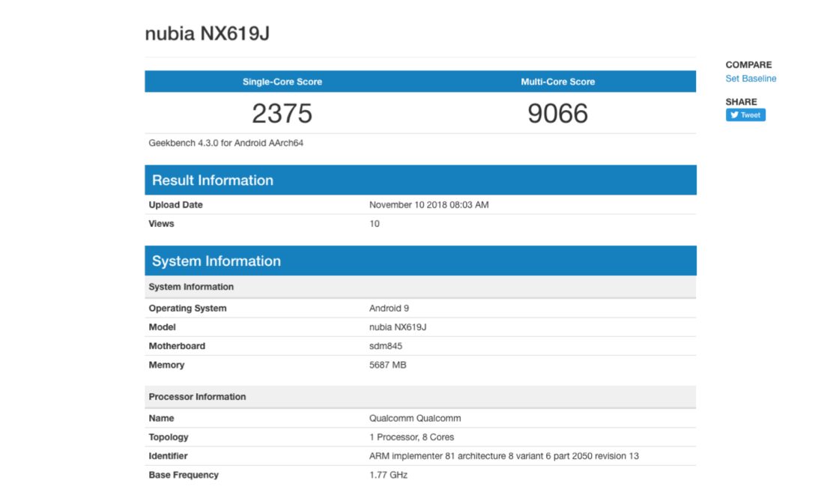The width and height of the screenshot is (827, 504).
Task: Select the Single-Core Score column header
Action: tap(282, 82)
